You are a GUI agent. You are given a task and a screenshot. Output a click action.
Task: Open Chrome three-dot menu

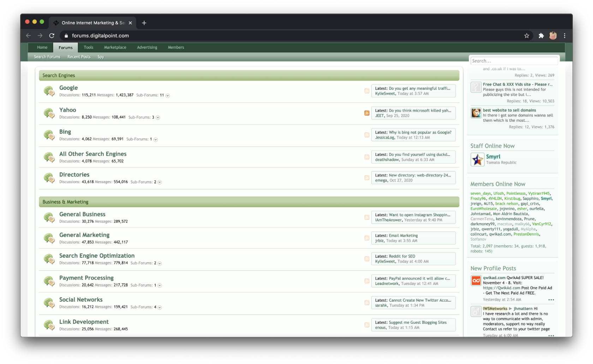[x=564, y=36]
